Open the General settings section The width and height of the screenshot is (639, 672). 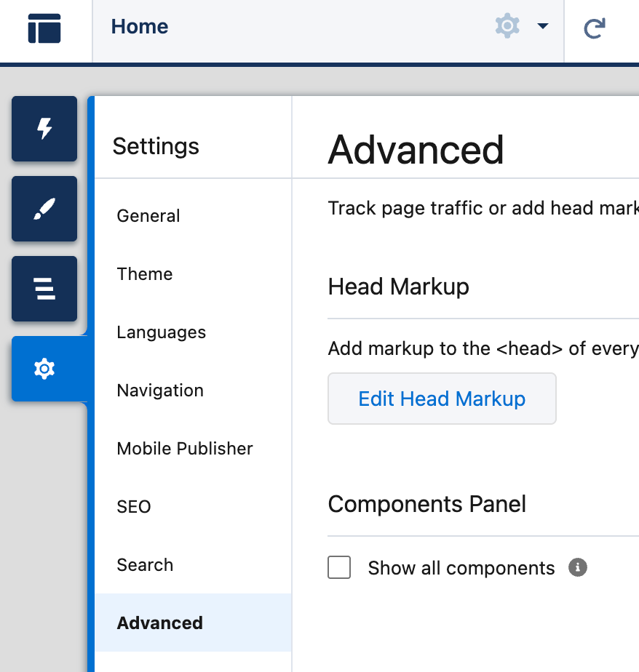coord(148,215)
